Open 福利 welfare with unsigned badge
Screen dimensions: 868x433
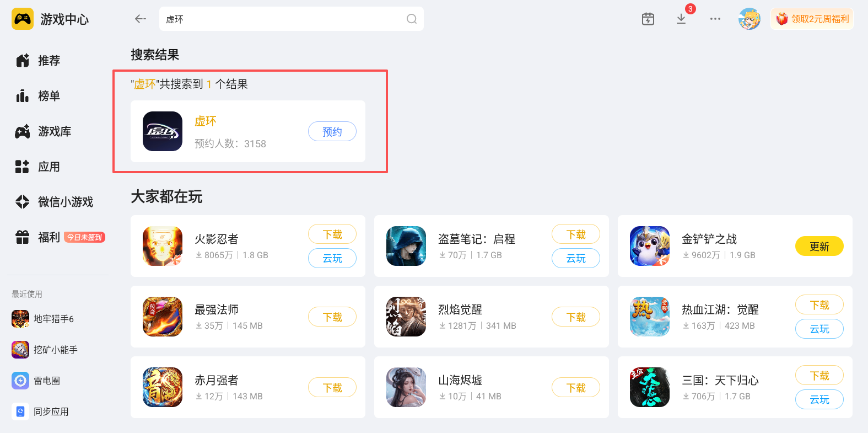click(60, 237)
